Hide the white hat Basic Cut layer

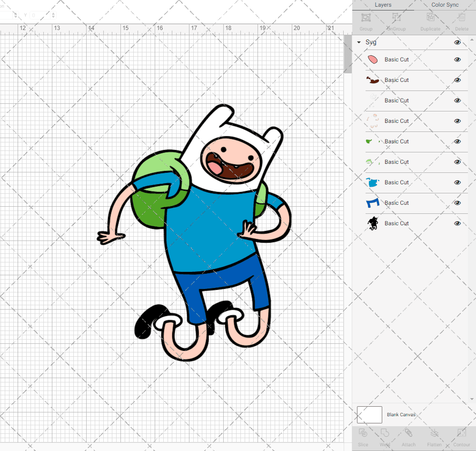[457, 100]
